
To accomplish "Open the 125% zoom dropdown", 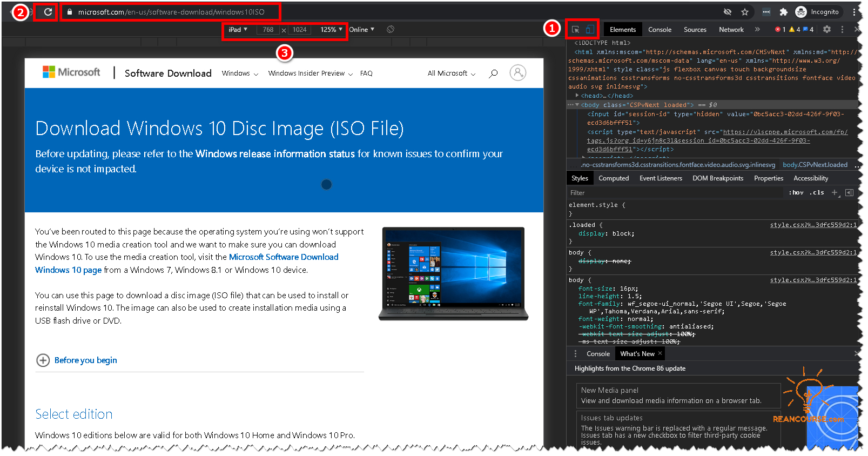I will (x=331, y=30).
